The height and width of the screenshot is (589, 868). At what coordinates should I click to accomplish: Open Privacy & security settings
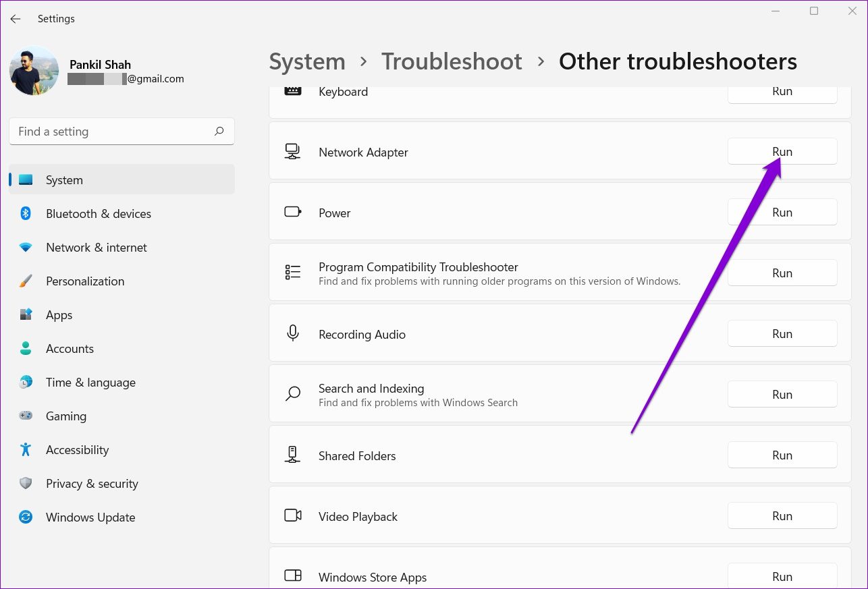click(x=121, y=484)
